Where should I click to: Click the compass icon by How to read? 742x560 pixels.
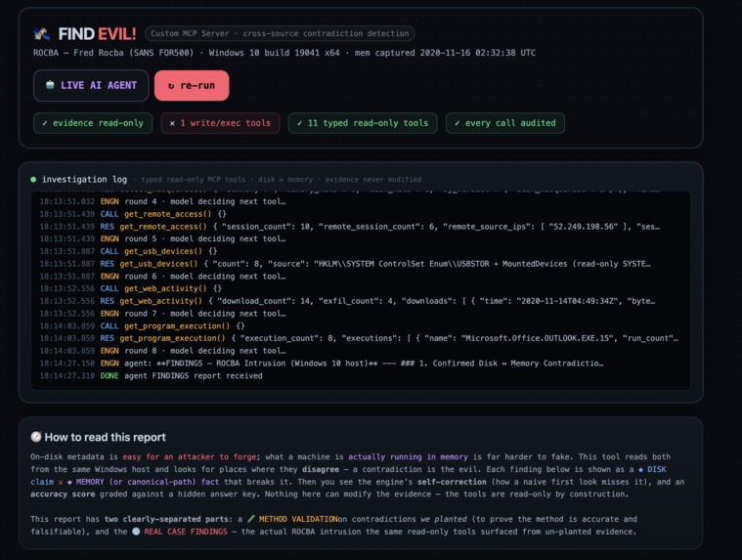click(36, 437)
